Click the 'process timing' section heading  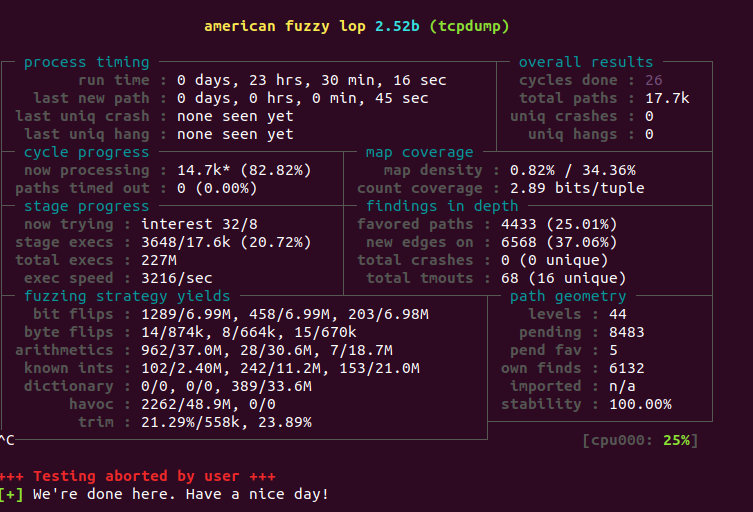click(86, 62)
